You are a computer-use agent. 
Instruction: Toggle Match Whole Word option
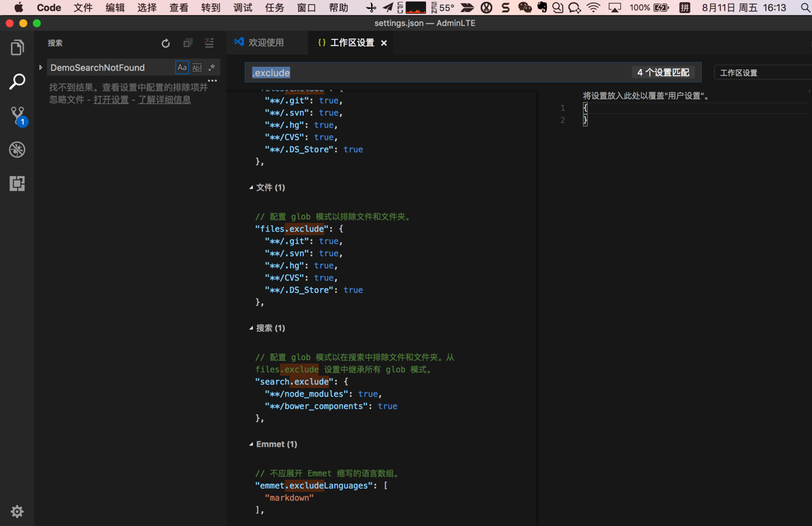pos(196,68)
